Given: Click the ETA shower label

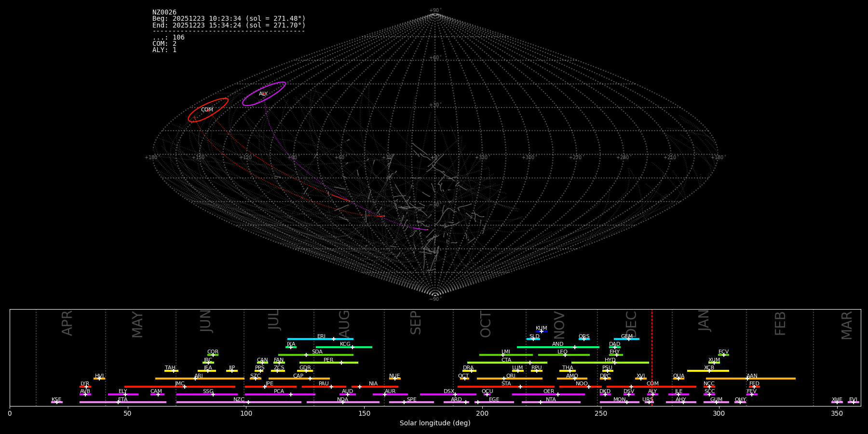Looking at the screenshot, I should (123, 400).
